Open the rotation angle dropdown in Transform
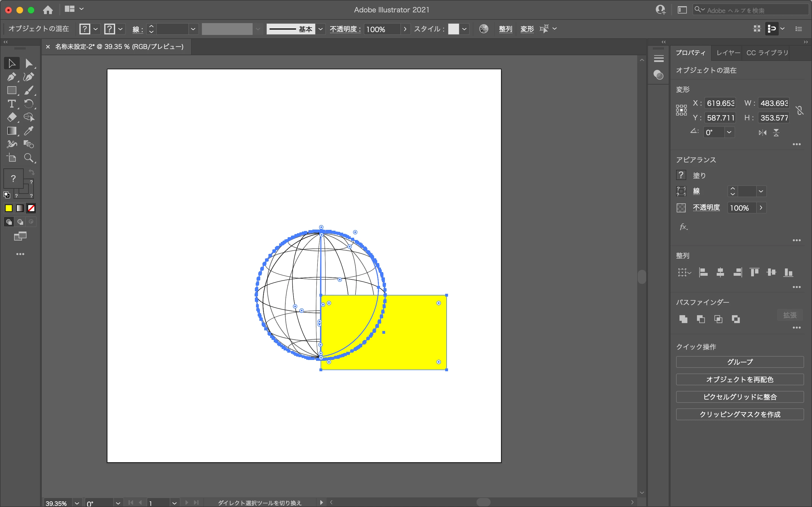Image resolution: width=812 pixels, height=507 pixels. coord(729,132)
